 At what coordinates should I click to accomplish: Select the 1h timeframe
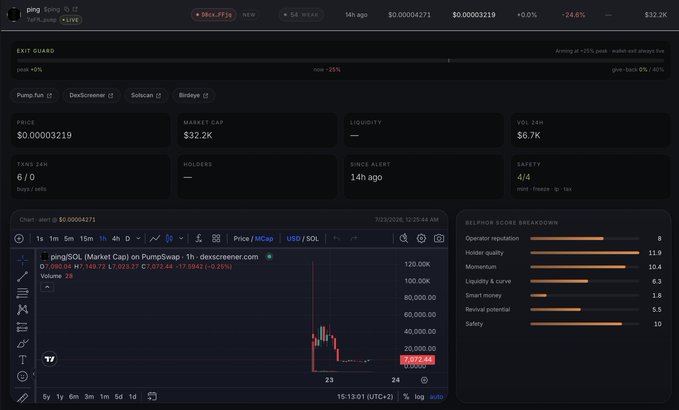pyautogui.click(x=103, y=239)
